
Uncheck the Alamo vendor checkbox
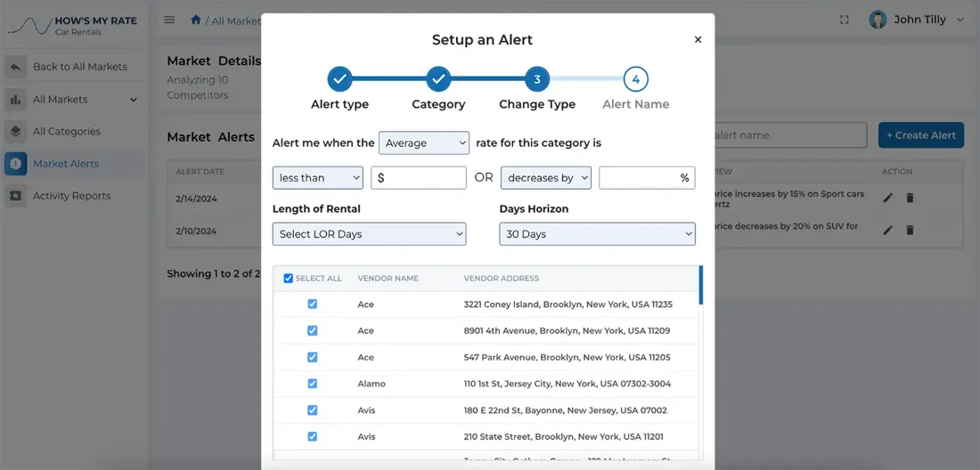click(x=312, y=384)
